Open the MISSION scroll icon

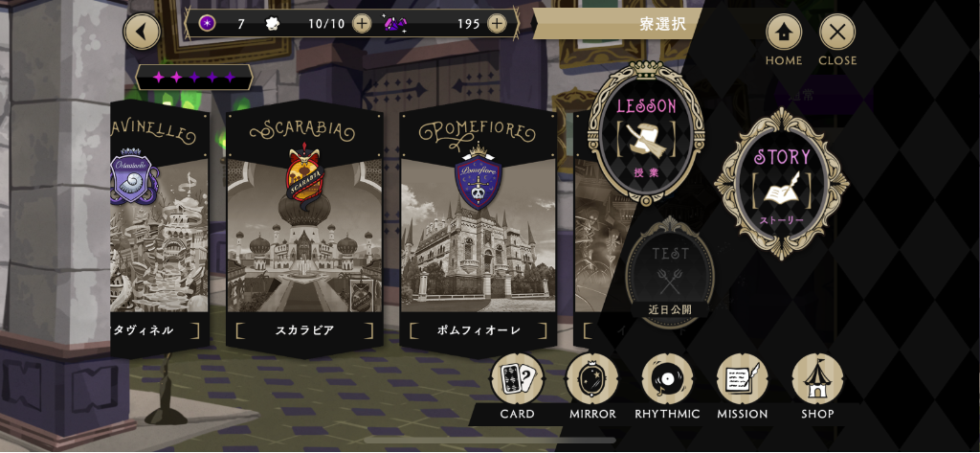click(x=742, y=378)
